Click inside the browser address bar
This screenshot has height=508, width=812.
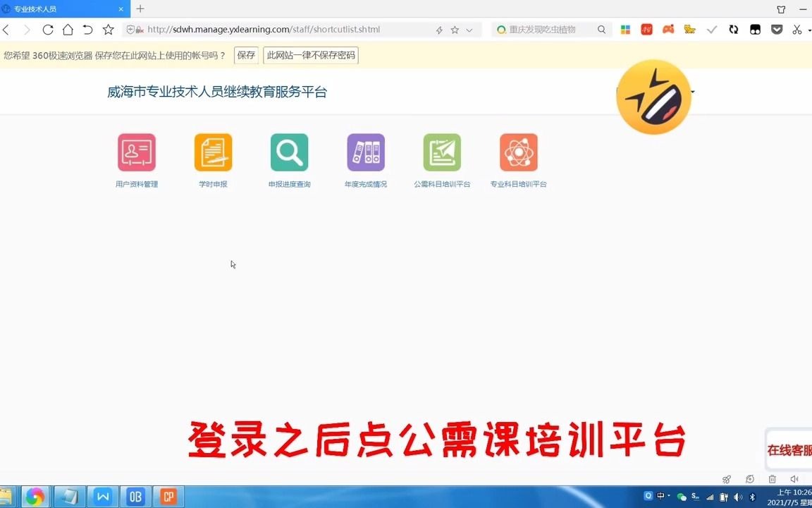[282, 30]
